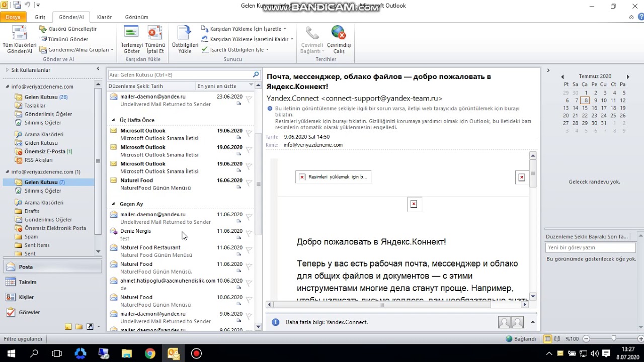Viewport: 644px width, 362px height.
Task: Open RSS Akışları folder
Action: pyautogui.click(x=38, y=160)
